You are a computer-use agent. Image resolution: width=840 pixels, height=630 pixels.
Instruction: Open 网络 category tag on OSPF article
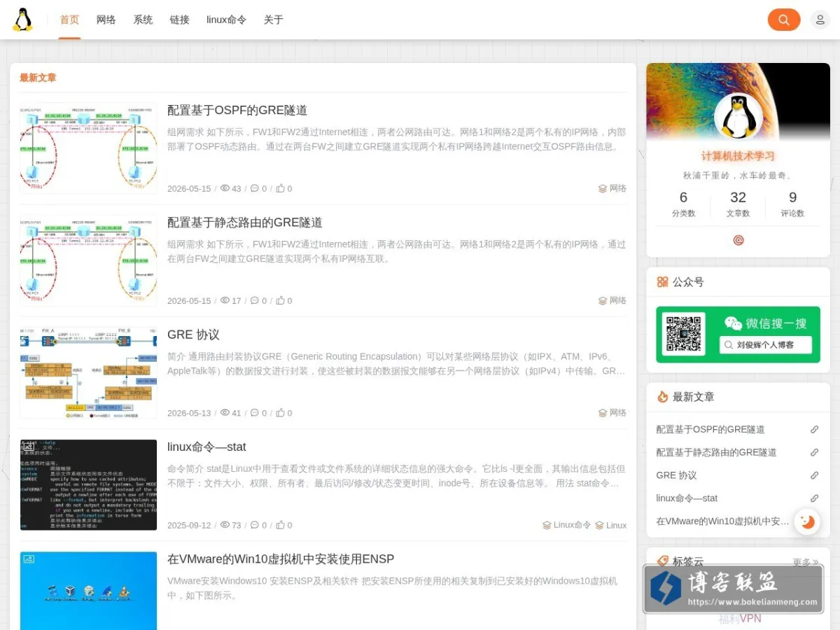point(612,188)
